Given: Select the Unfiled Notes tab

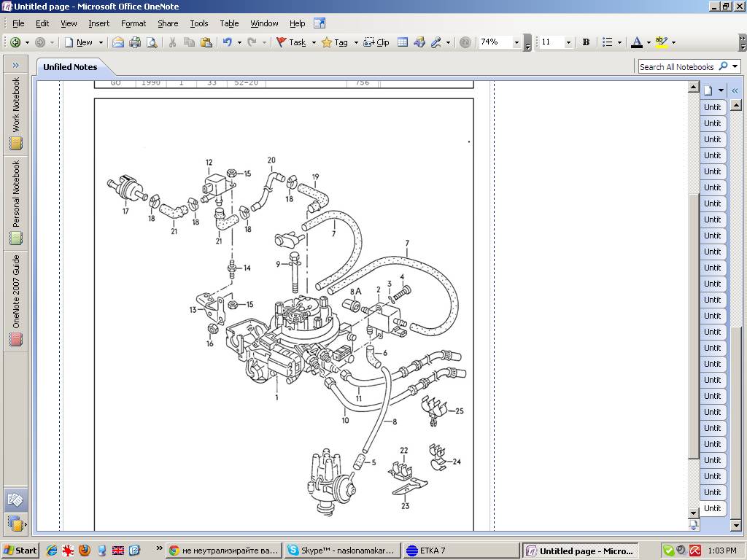Looking at the screenshot, I should click(70, 67).
